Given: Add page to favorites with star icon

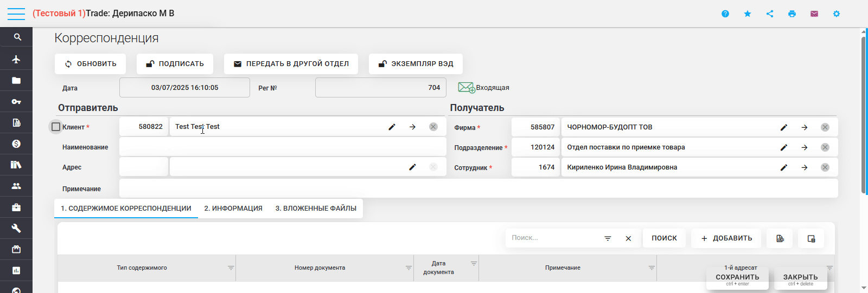Looking at the screenshot, I should click(x=748, y=14).
